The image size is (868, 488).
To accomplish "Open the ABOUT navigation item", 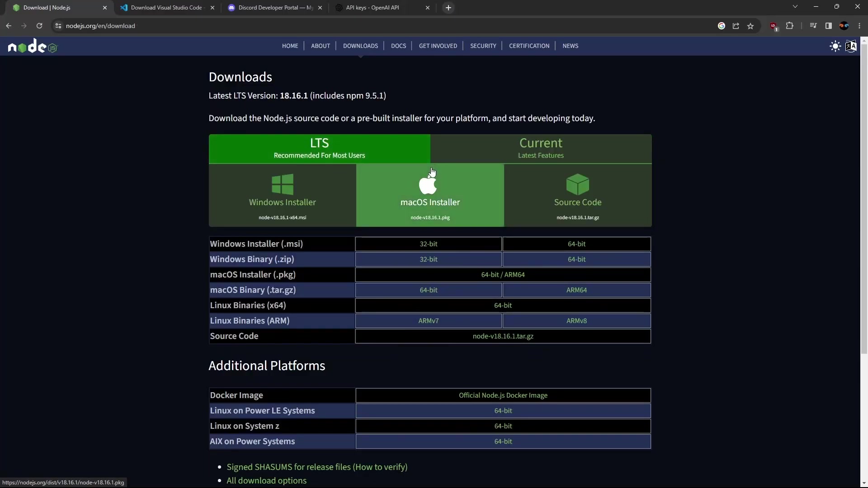I will coord(321,46).
